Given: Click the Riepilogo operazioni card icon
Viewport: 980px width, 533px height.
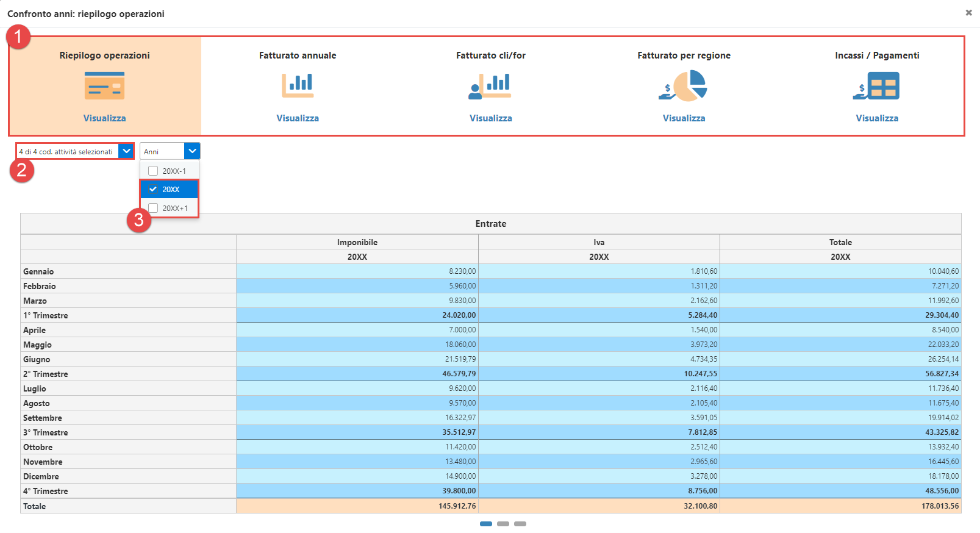Looking at the screenshot, I should 104,85.
